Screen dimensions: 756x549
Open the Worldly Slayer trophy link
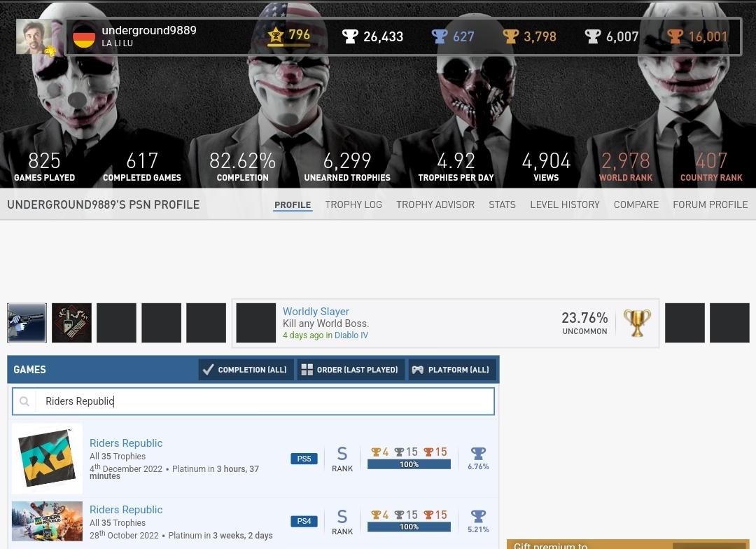pos(316,311)
